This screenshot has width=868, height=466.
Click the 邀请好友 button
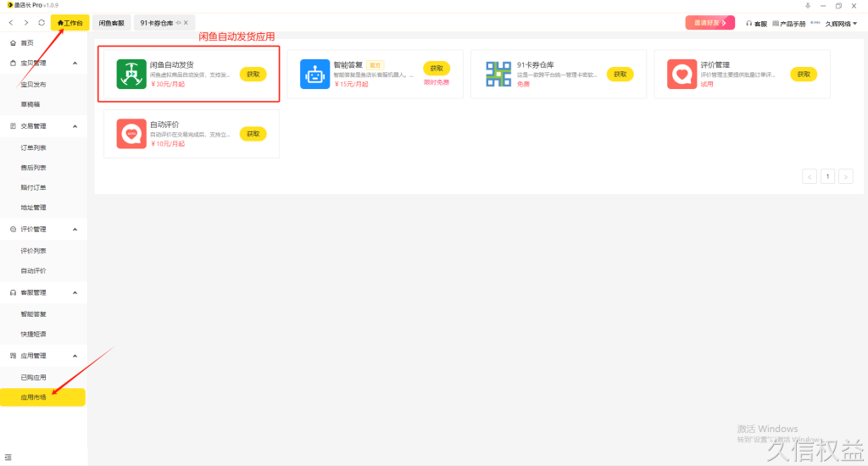click(709, 23)
